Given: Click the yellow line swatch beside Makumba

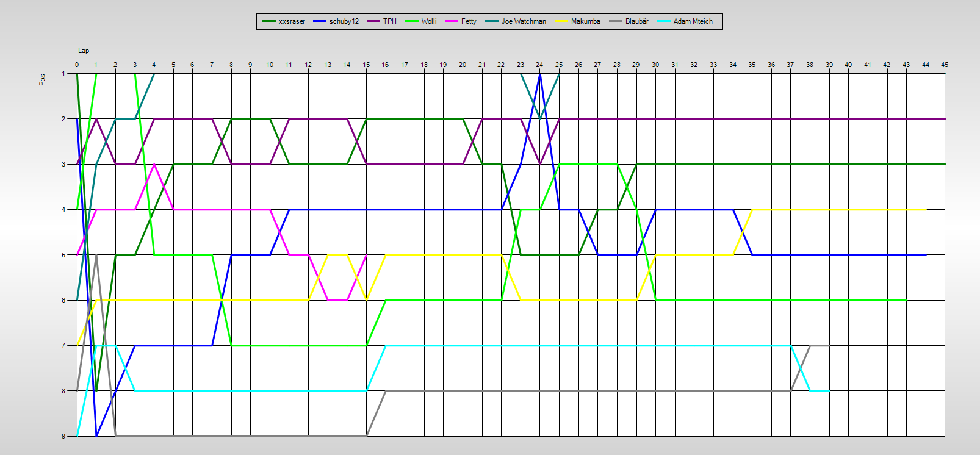Looking at the screenshot, I should pos(561,21).
